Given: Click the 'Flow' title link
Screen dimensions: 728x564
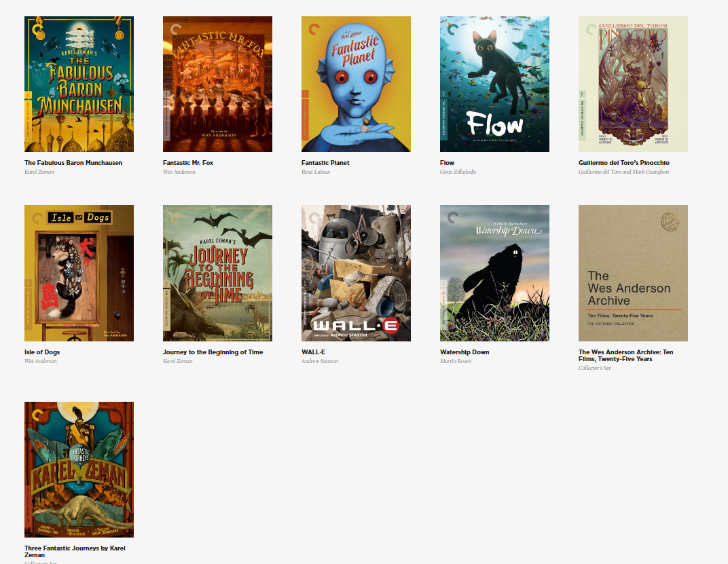Looking at the screenshot, I should coord(447,163).
